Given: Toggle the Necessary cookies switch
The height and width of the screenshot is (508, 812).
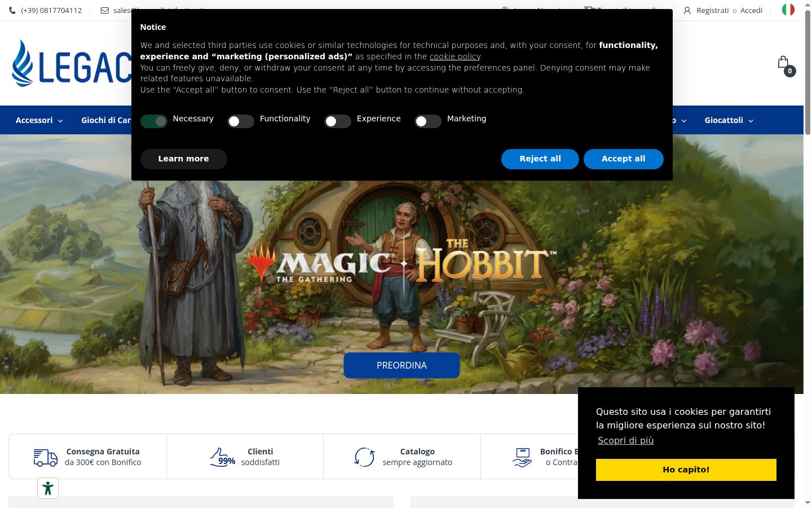Looking at the screenshot, I should pos(154,121).
